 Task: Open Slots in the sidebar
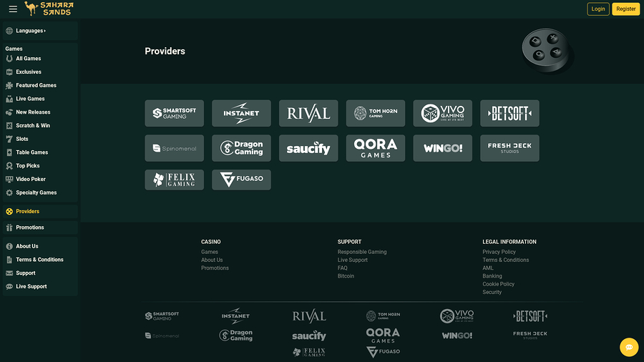(x=22, y=139)
